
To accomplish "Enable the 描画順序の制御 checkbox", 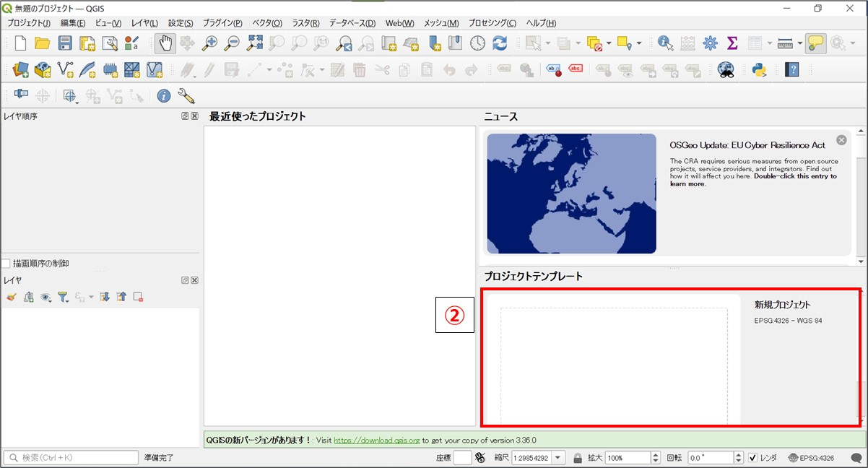I will click(6, 264).
